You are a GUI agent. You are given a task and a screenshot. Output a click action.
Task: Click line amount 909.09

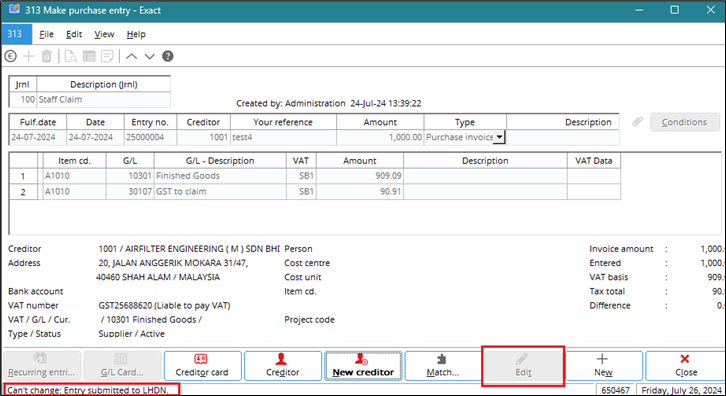click(x=359, y=176)
